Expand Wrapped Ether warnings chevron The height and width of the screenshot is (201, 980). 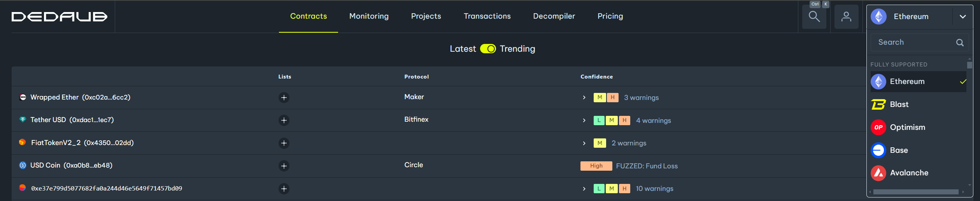584,98
